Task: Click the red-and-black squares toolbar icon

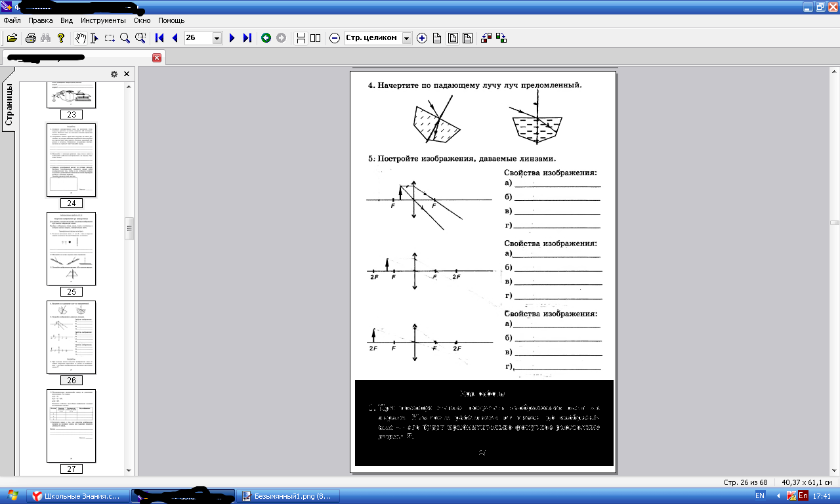Action: click(486, 38)
